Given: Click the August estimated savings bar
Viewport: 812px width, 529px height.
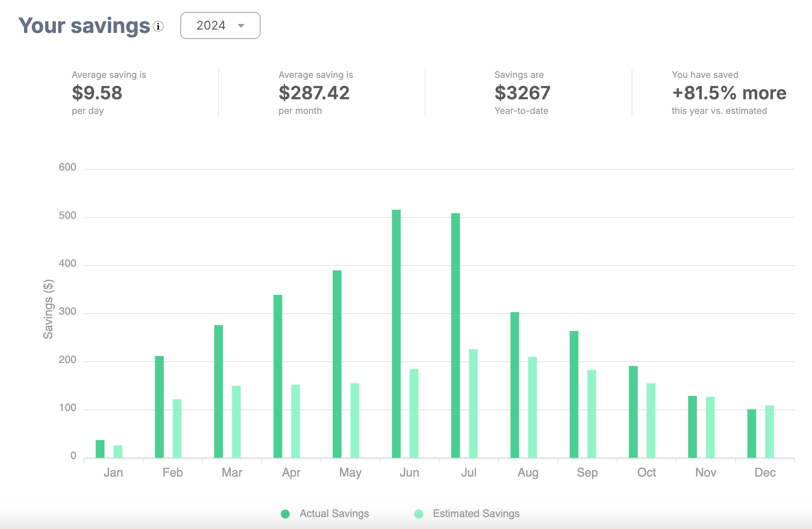Looking at the screenshot, I should (532, 407).
